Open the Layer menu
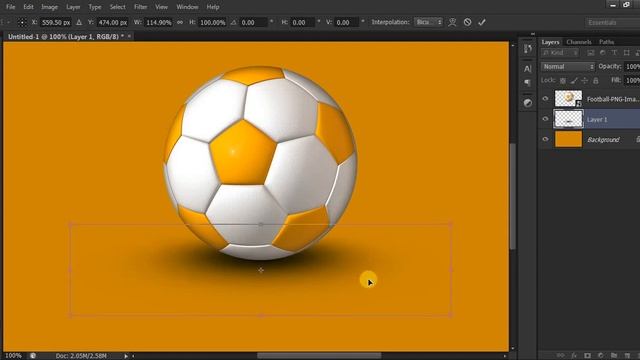The height and width of the screenshot is (360, 640). [73, 7]
